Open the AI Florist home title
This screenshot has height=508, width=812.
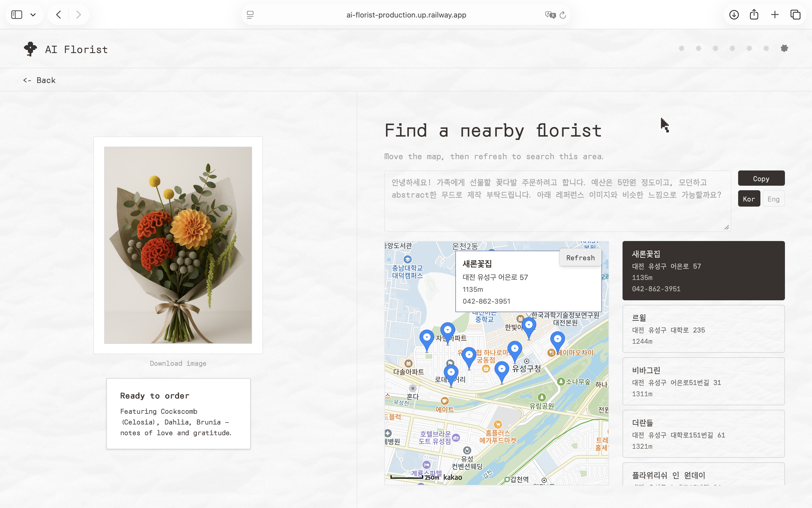76,49
